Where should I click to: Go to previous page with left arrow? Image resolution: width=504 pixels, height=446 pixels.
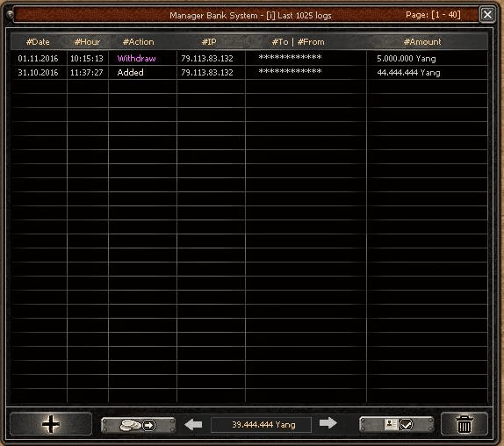pyautogui.click(x=193, y=424)
